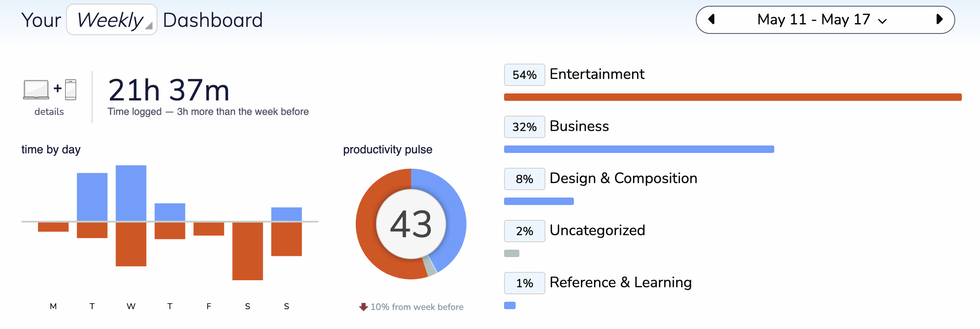
Task: Click the laptop device icon
Action: (x=36, y=90)
